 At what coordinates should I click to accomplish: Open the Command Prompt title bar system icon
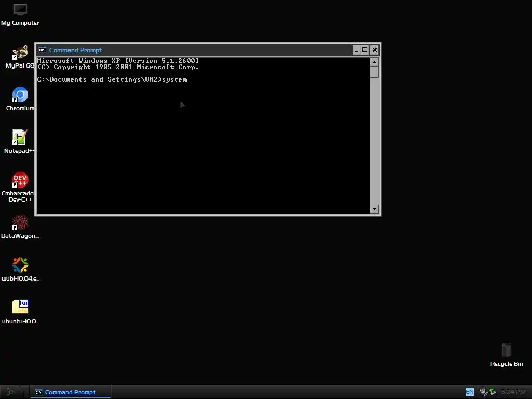42,50
